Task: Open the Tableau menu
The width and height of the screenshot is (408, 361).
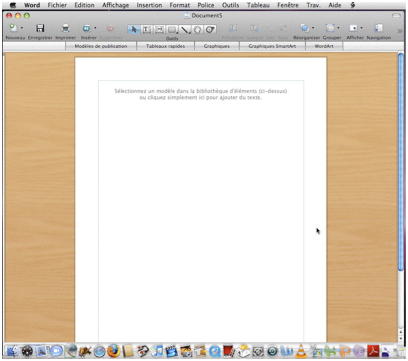Action: (258, 5)
